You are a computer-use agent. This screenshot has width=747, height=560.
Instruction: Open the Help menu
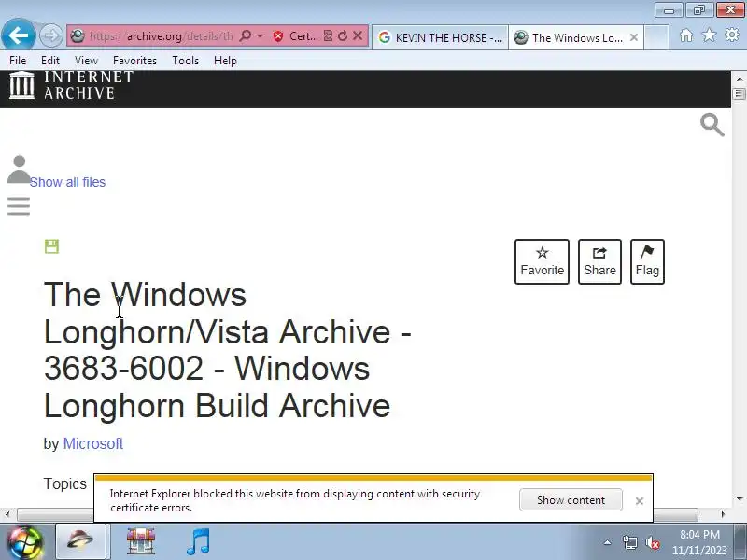point(225,61)
